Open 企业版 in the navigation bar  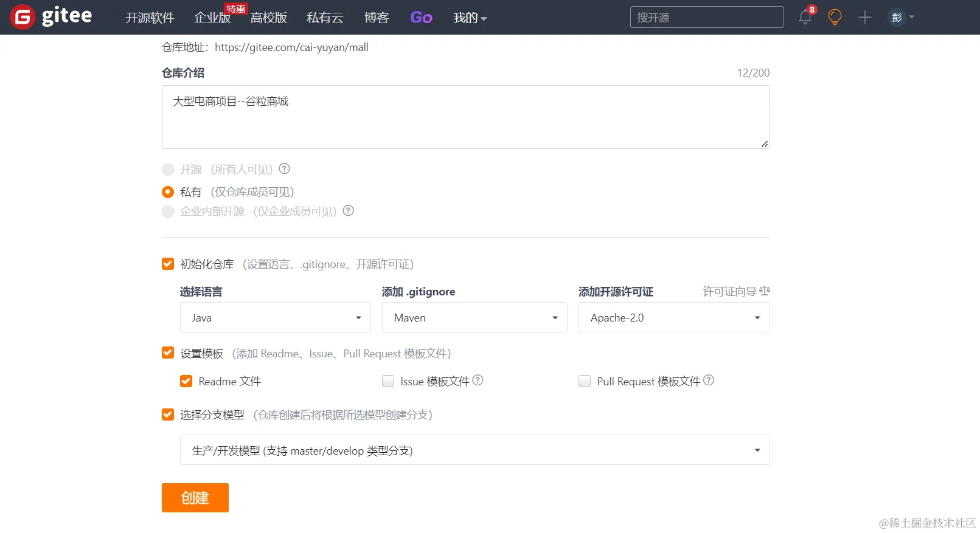[x=212, y=18]
